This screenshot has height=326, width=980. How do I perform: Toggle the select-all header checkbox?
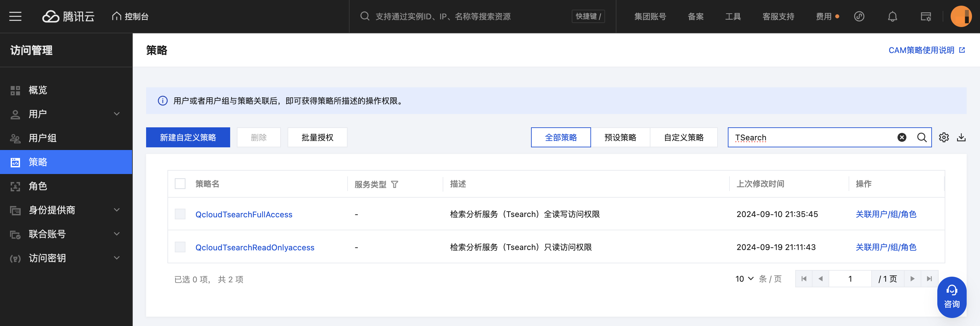pyautogui.click(x=180, y=184)
